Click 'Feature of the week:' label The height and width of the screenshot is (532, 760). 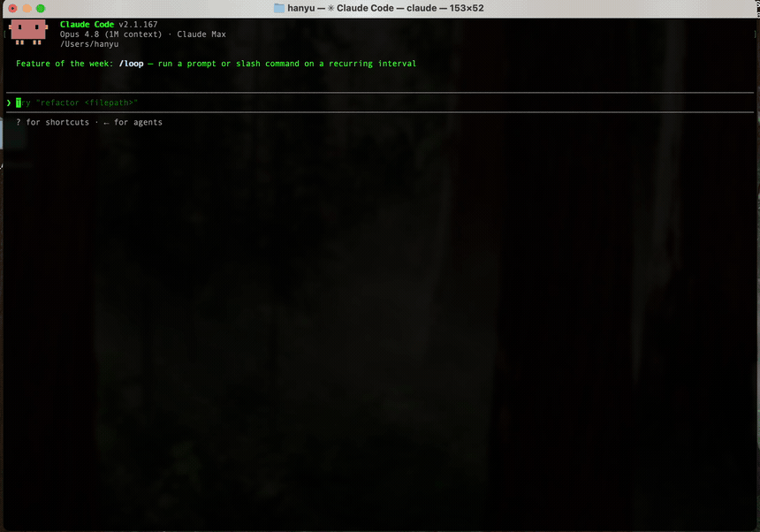[x=65, y=64]
